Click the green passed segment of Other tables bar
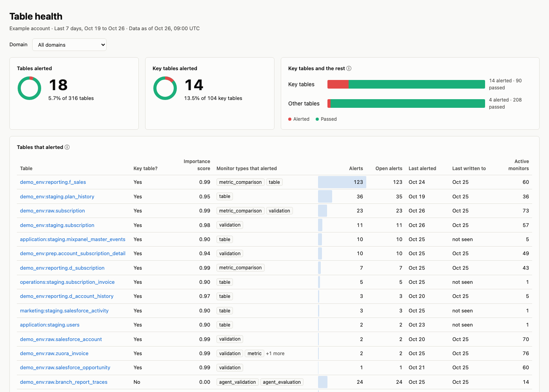549x392 pixels. tap(408, 103)
